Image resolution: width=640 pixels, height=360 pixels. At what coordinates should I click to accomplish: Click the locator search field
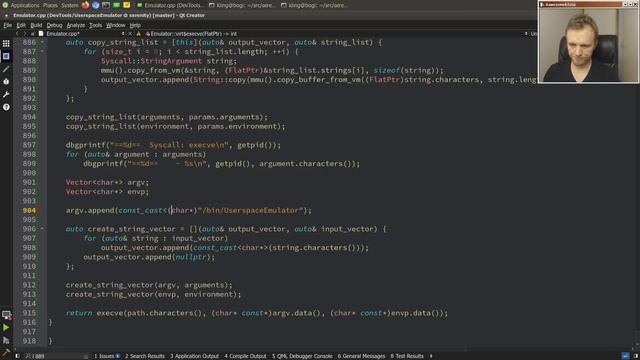[x=57, y=356]
